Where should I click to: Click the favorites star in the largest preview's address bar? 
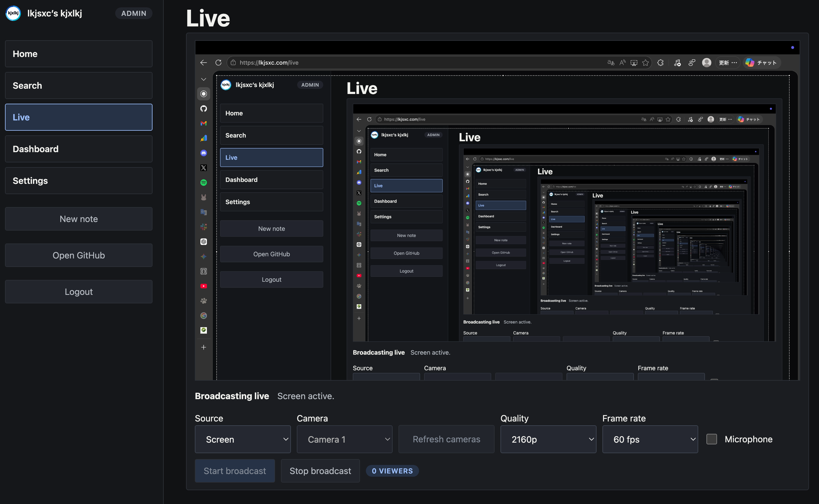[x=645, y=63]
